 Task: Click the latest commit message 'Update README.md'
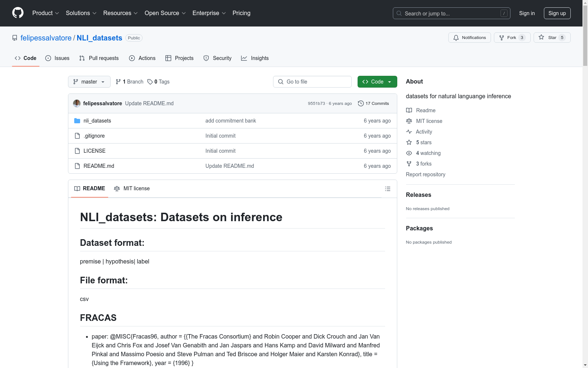(149, 103)
